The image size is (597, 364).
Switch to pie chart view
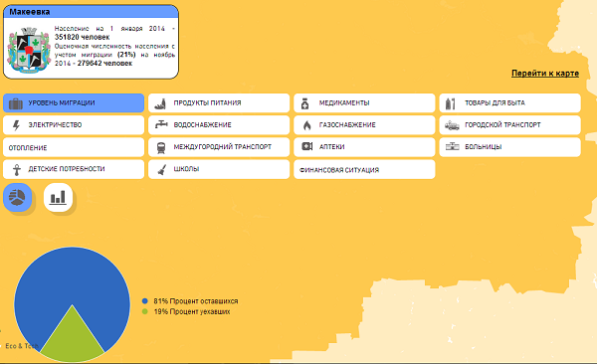click(x=18, y=197)
